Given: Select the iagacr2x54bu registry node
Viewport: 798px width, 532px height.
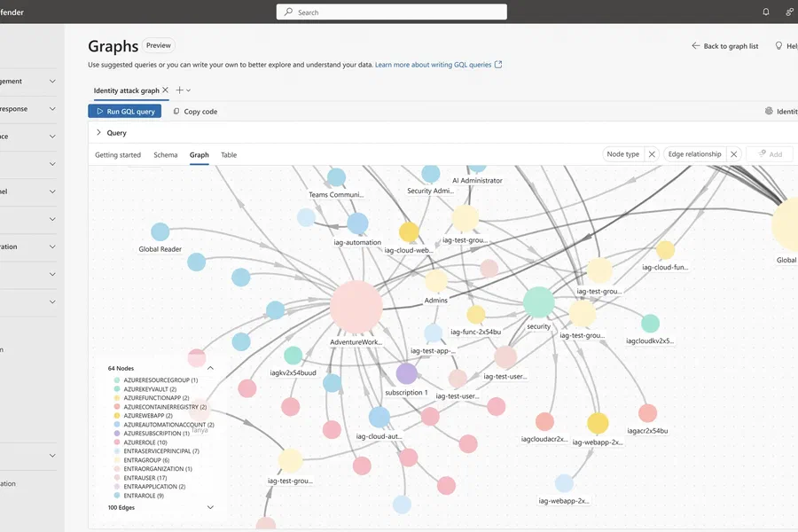Looking at the screenshot, I should pyautogui.click(x=647, y=413).
